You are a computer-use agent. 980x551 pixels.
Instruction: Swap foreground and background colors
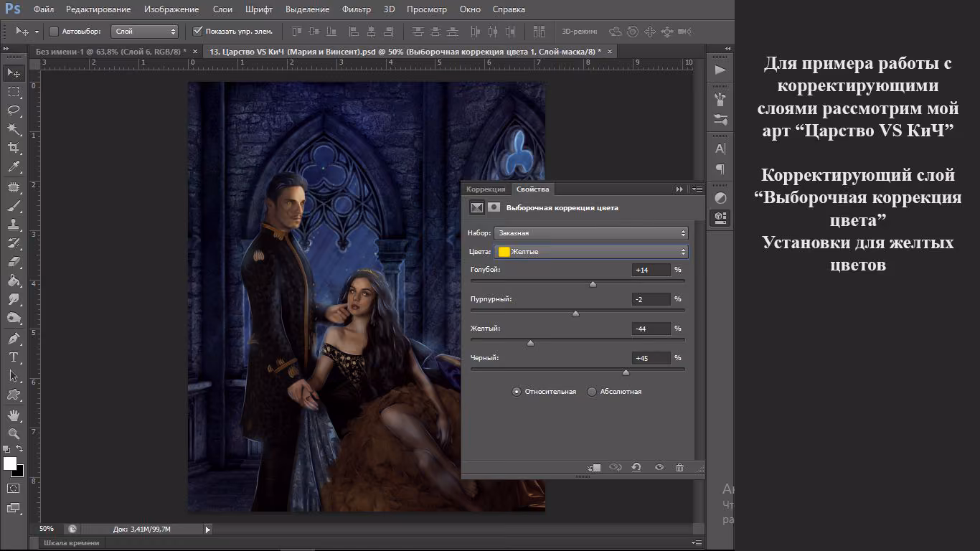tap(20, 448)
